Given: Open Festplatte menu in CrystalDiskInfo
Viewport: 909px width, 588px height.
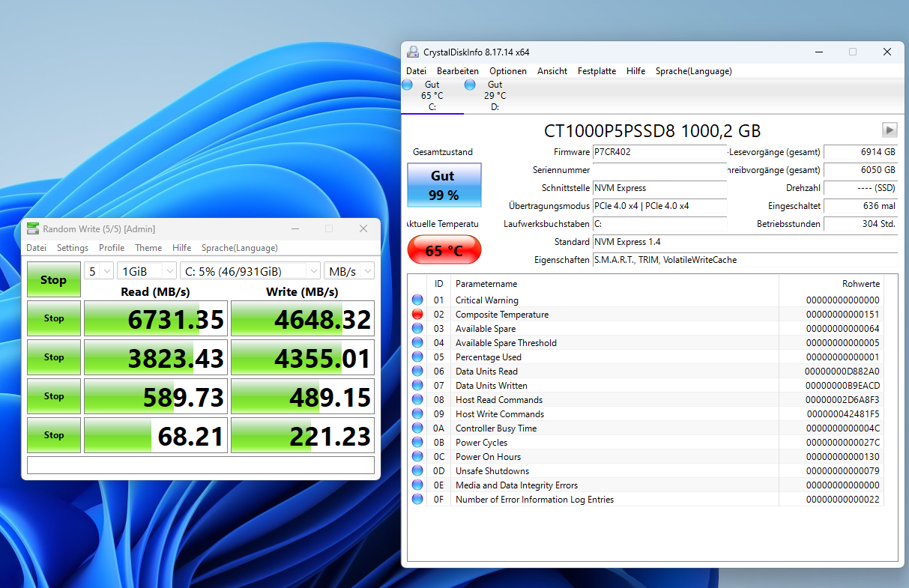Looking at the screenshot, I should tap(597, 71).
